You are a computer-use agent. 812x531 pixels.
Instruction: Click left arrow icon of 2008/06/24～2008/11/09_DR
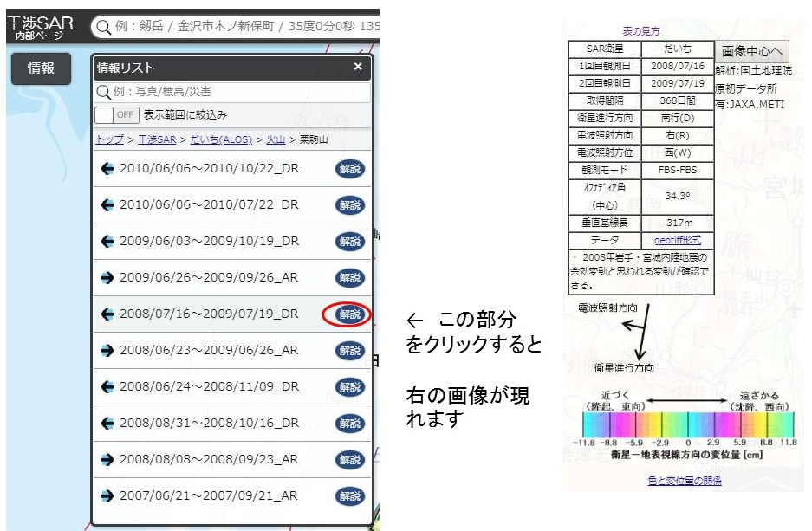[x=107, y=386]
